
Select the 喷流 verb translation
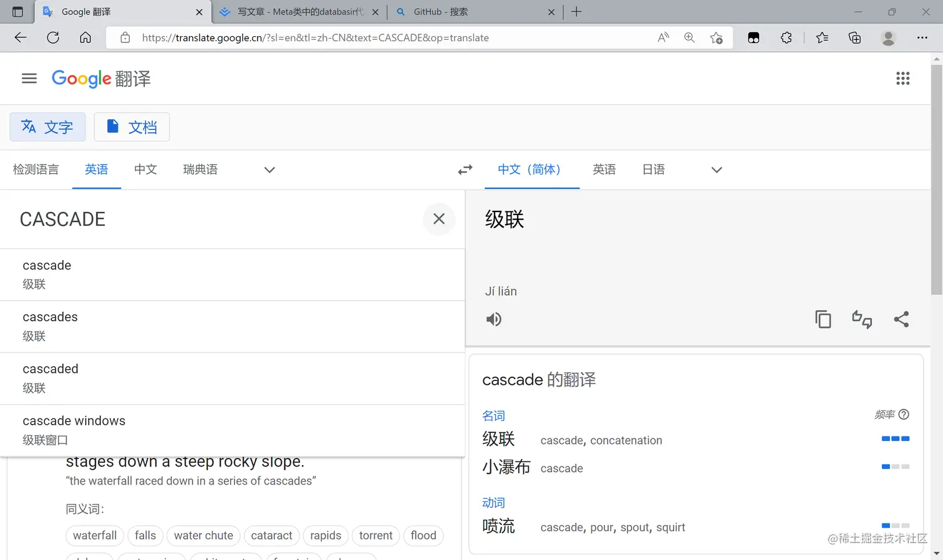click(x=498, y=526)
